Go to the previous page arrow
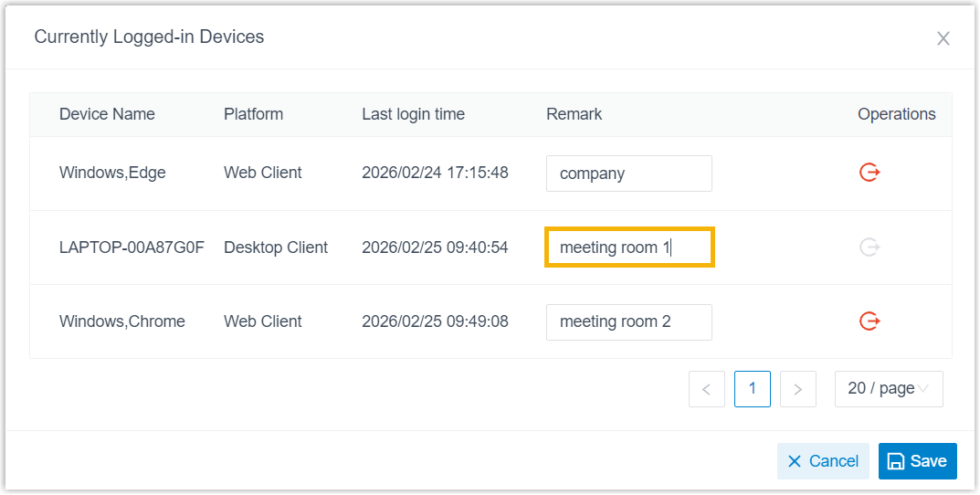 (707, 389)
